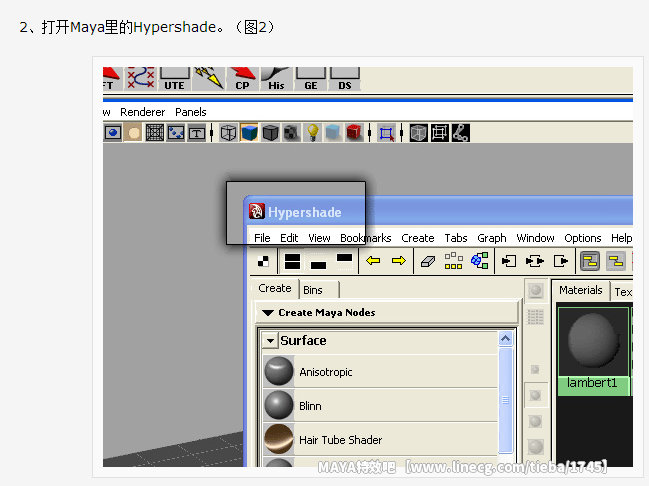Click the first yellow container toolbar icon

pos(590,261)
